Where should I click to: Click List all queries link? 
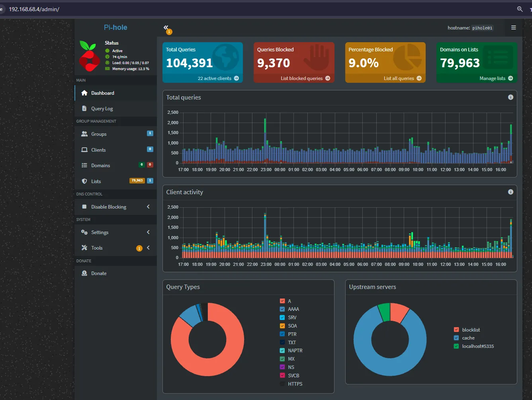pos(403,78)
